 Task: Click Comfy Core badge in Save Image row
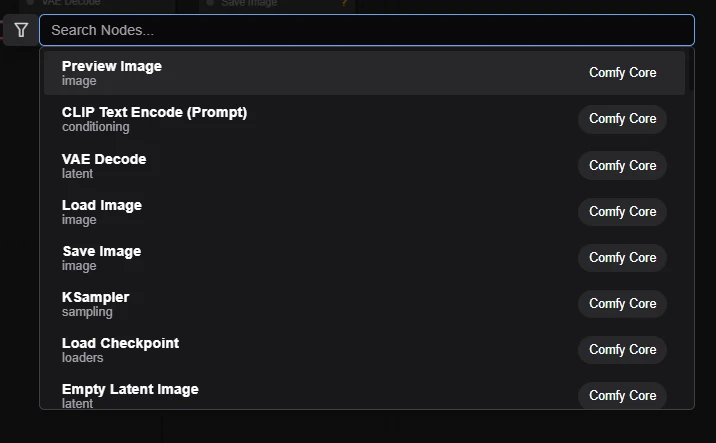coord(622,257)
